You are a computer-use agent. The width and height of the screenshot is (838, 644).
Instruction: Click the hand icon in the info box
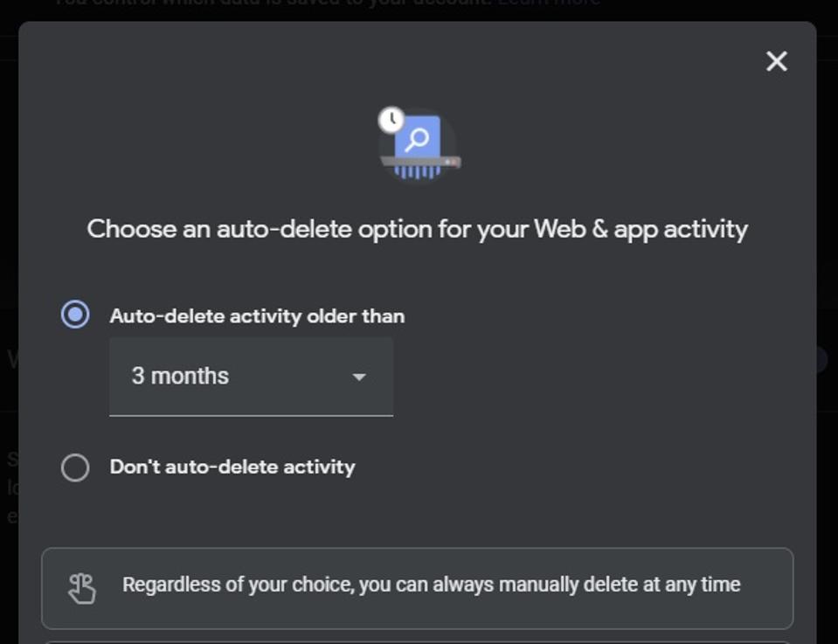tap(82, 588)
